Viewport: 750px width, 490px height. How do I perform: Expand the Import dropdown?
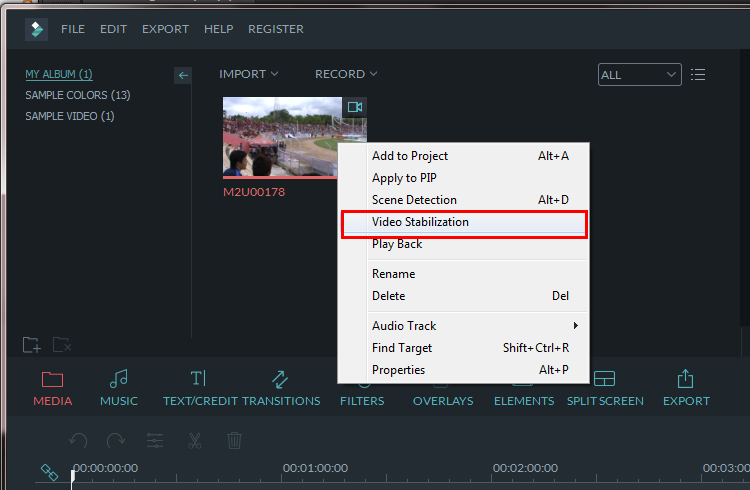pyautogui.click(x=248, y=74)
